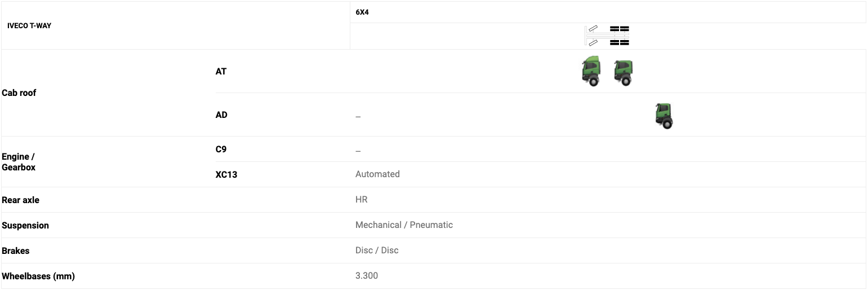
Task: Click the AT high-roof green cab image
Action: tap(591, 71)
